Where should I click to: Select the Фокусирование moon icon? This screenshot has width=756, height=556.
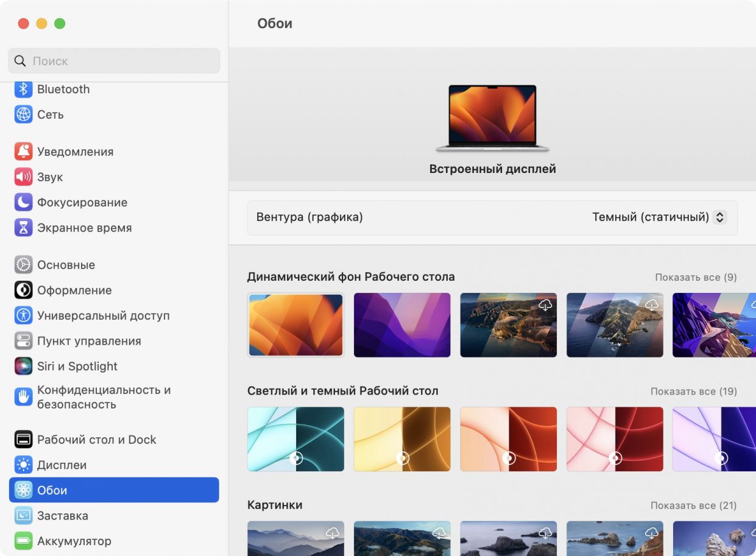[x=23, y=202]
